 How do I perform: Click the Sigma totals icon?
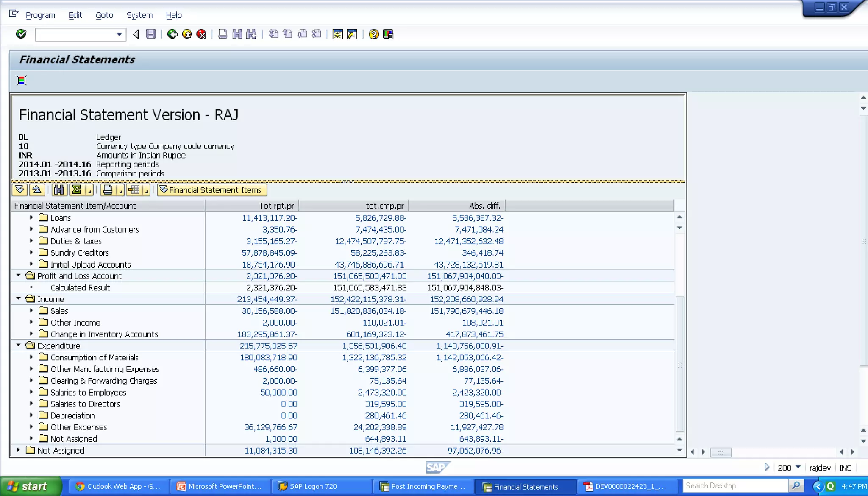tap(77, 190)
